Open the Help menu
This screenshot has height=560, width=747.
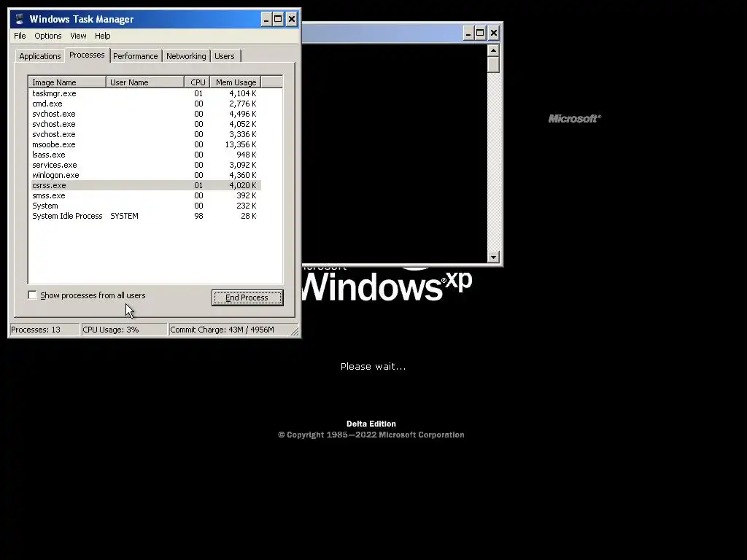(x=102, y=36)
